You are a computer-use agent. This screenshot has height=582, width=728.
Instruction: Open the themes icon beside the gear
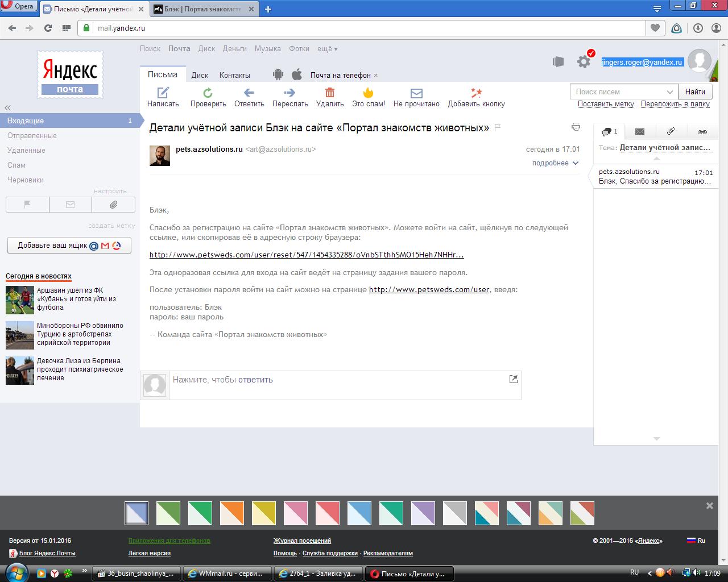click(558, 61)
